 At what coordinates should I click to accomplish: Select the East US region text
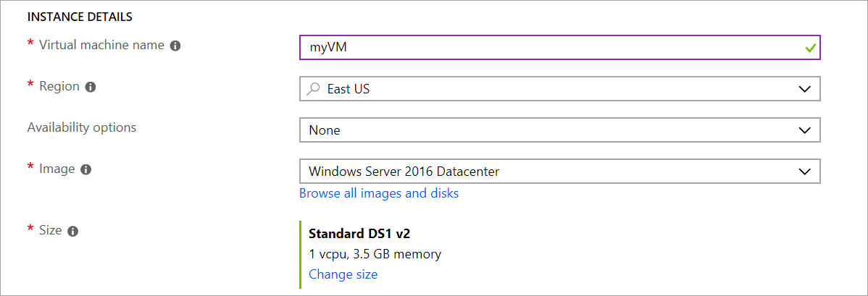coord(349,88)
